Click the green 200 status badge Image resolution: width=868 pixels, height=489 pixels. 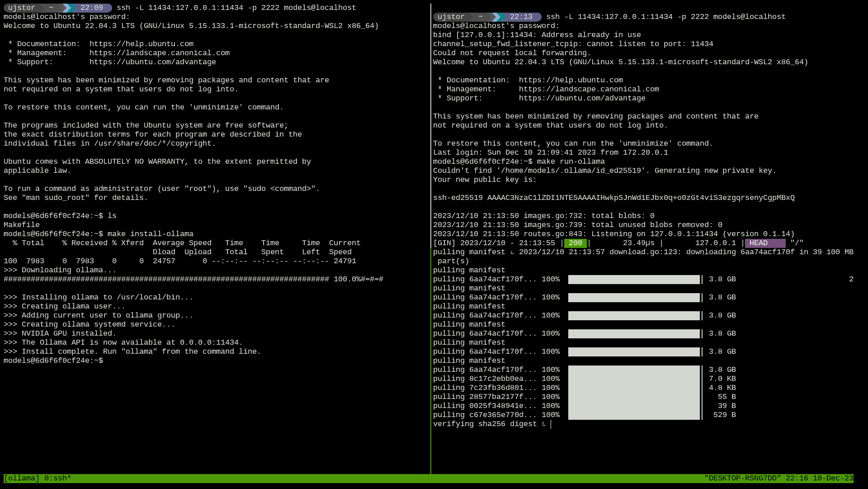point(575,243)
